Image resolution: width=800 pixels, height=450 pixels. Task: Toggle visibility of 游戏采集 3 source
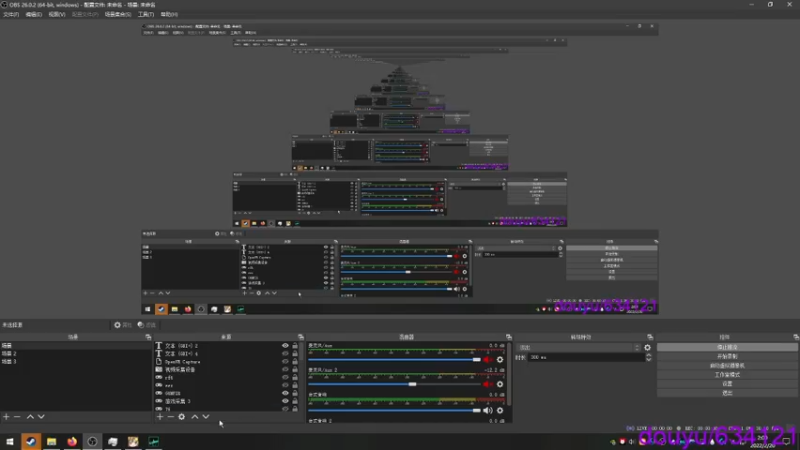(x=285, y=401)
